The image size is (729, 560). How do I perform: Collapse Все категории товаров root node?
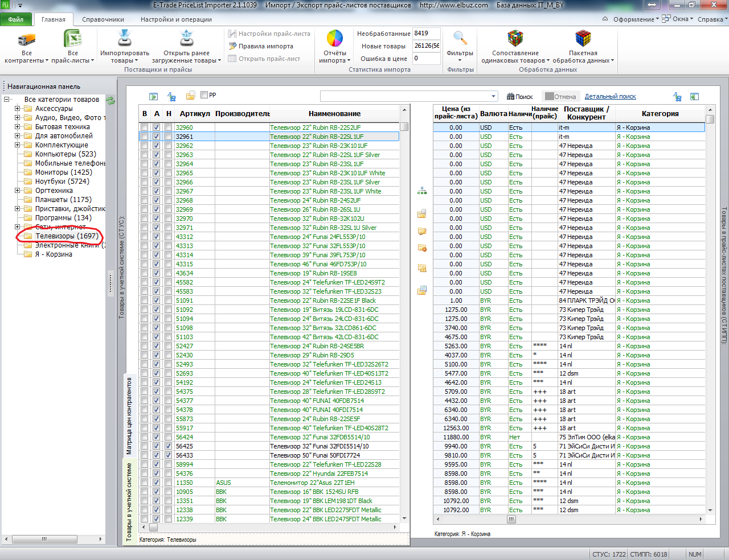7,100
